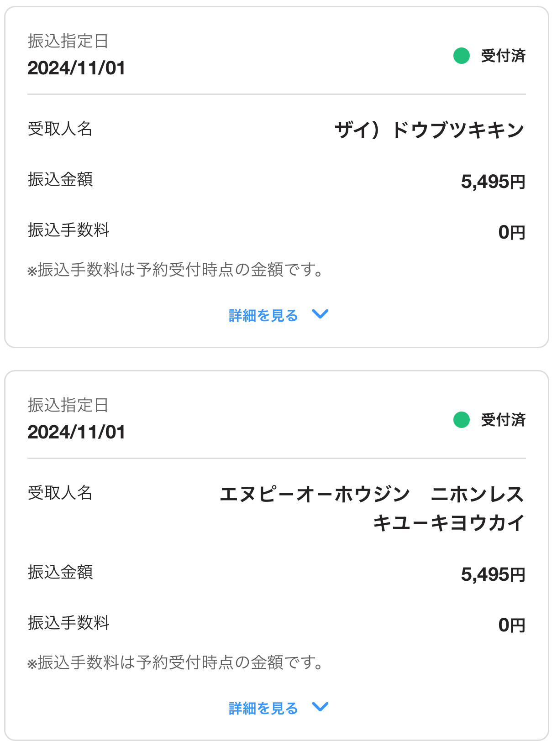Expand details chevron for エヌピーオーホウジン transfer
This screenshot has width=557, height=756.
(x=320, y=707)
